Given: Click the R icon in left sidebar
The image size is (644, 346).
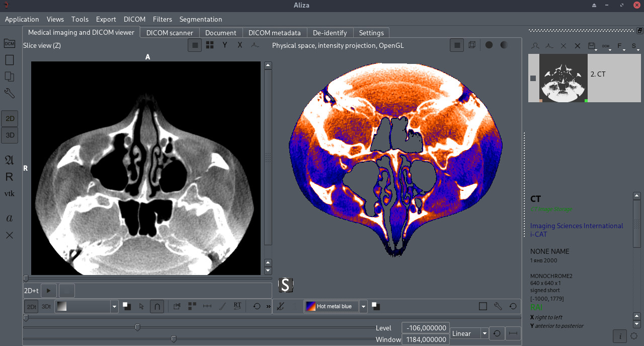Looking at the screenshot, I should (9, 177).
